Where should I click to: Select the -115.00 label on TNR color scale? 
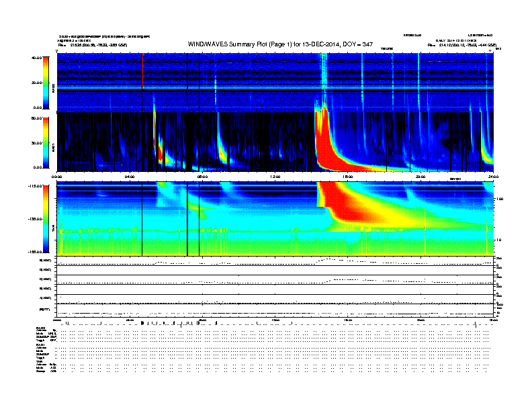pyautogui.click(x=35, y=186)
